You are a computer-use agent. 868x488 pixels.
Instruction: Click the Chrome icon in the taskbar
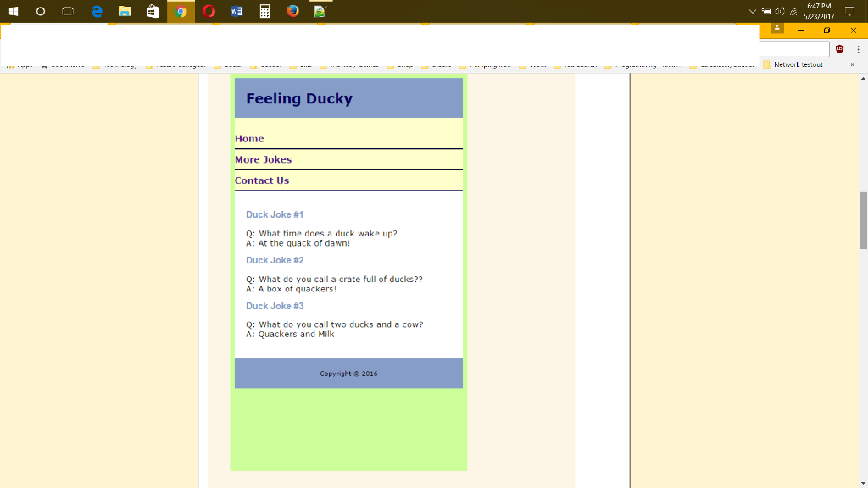181,12
